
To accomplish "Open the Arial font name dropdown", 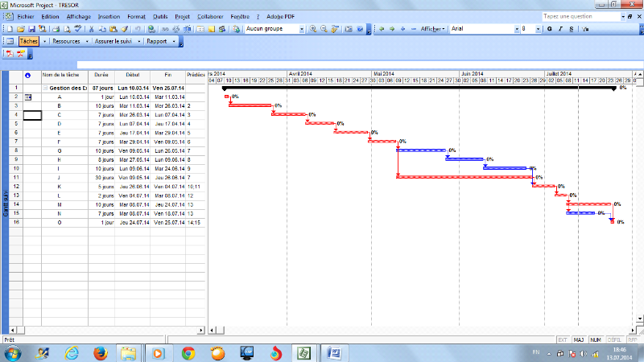I will 517,29.
